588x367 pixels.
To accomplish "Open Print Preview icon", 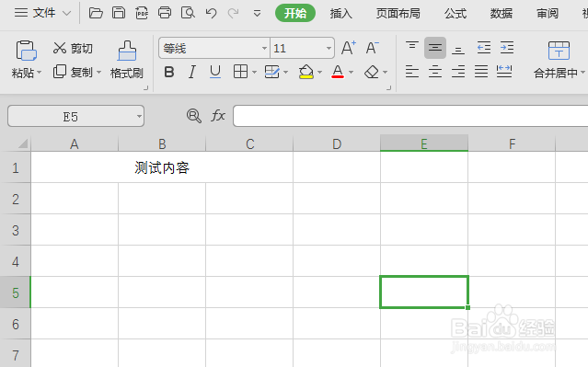I will click(188, 13).
